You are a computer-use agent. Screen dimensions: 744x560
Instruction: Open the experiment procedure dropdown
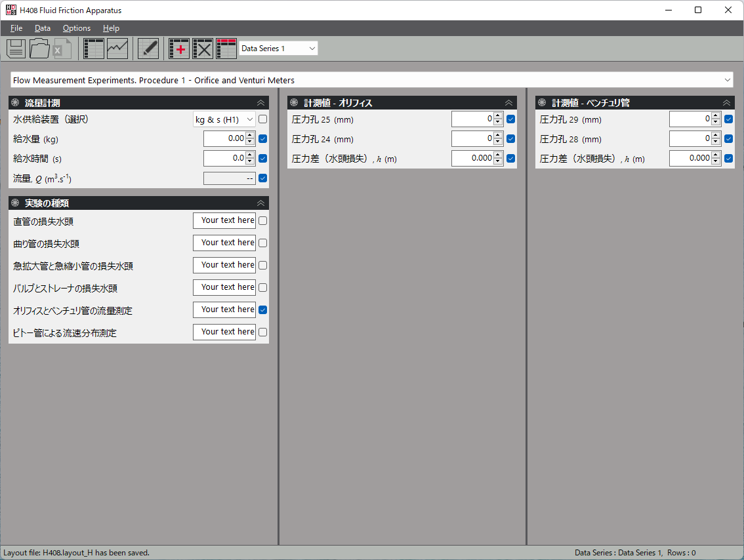pyautogui.click(x=371, y=79)
